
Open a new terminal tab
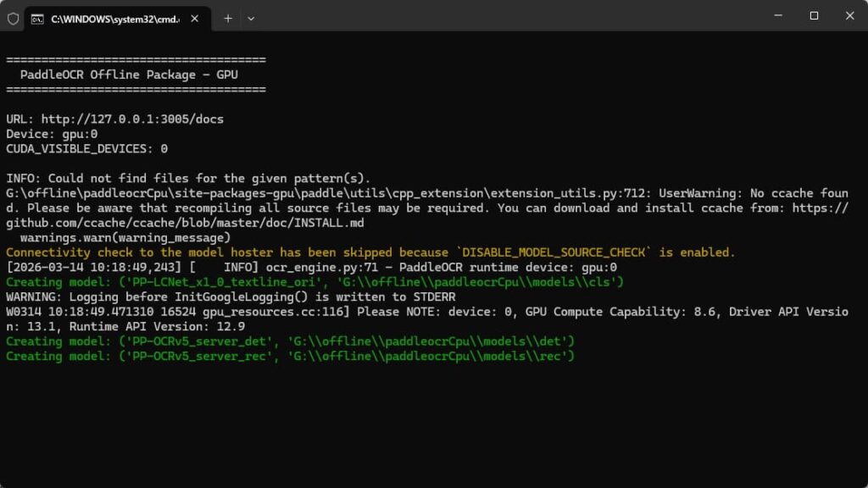point(228,18)
